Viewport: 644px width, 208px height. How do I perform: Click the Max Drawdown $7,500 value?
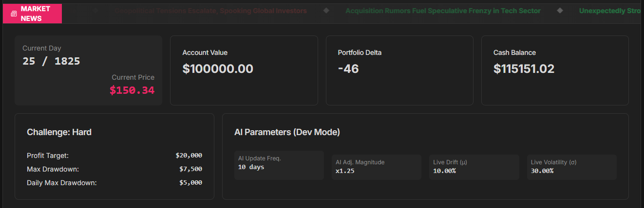pyautogui.click(x=190, y=169)
